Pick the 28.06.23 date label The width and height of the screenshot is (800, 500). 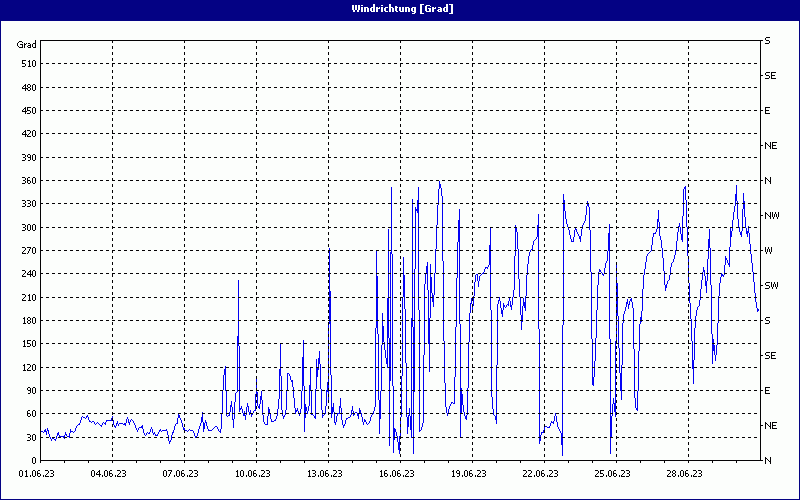coord(684,473)
